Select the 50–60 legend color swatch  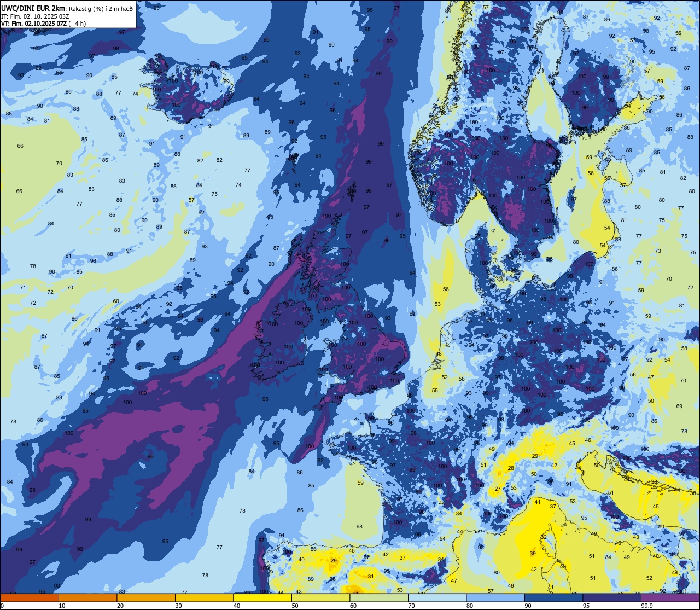pos(320,597)
